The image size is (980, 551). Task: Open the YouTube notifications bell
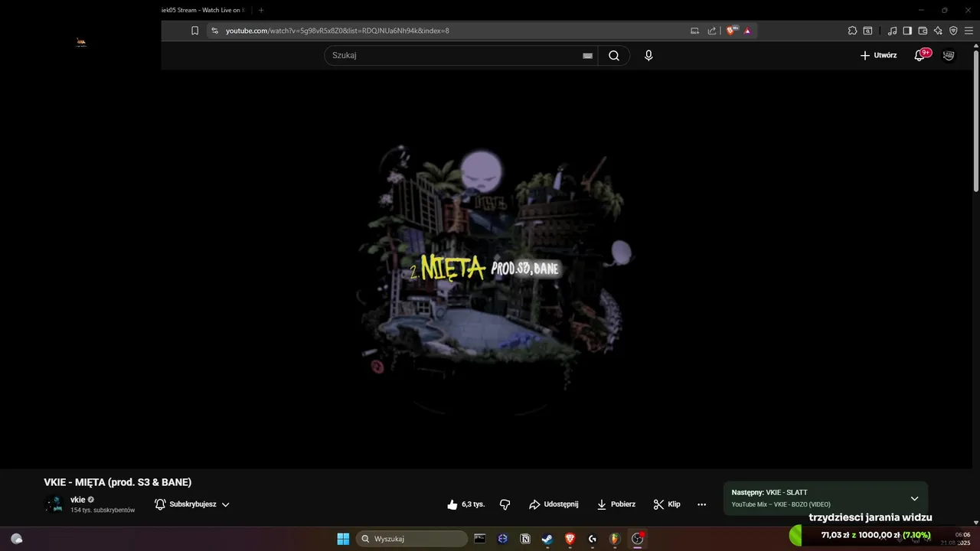coord(920,55)
